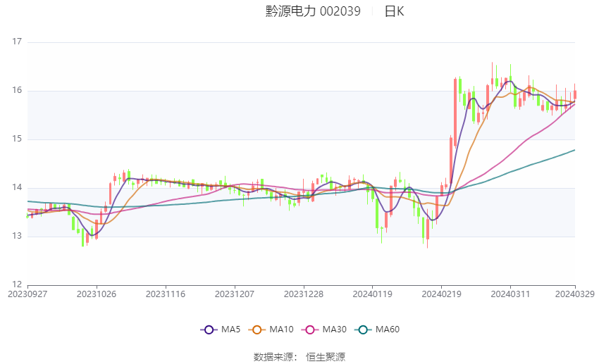Click the y-axis value 14
The height and width of the screenshot is (364, 599).
pyautogui.click(x=17, y=187)
